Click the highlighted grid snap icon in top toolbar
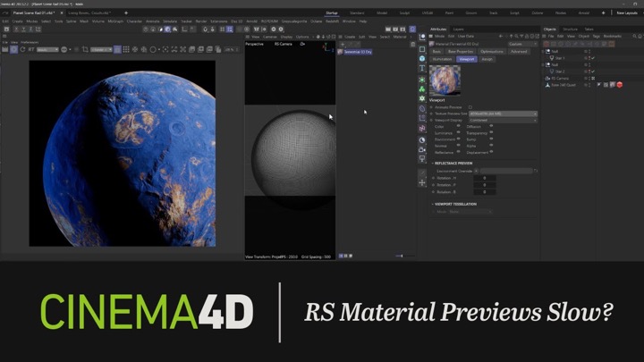 [230, 29]
